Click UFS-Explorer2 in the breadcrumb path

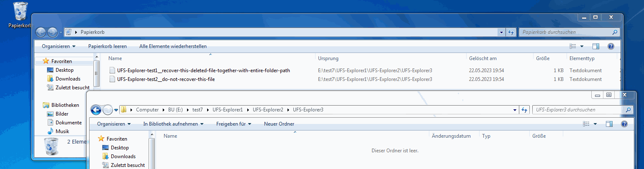click(268, 110)
